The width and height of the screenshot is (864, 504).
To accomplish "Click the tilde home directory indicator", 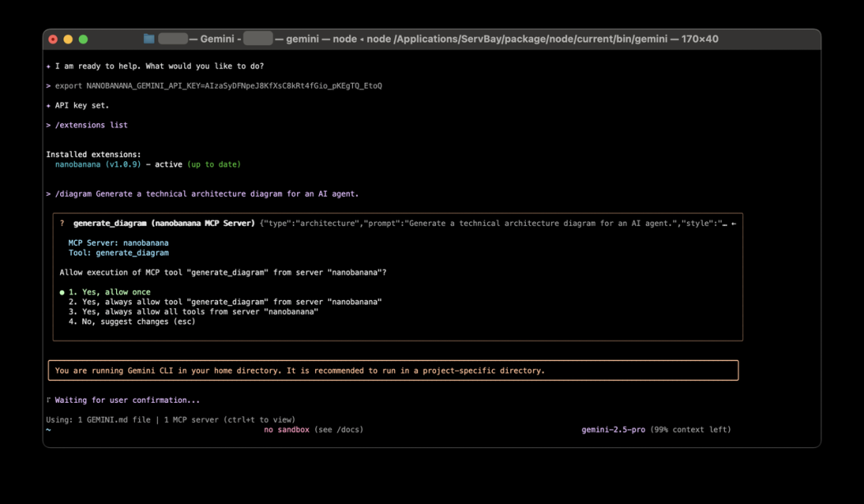I will (x=49, y=429).
